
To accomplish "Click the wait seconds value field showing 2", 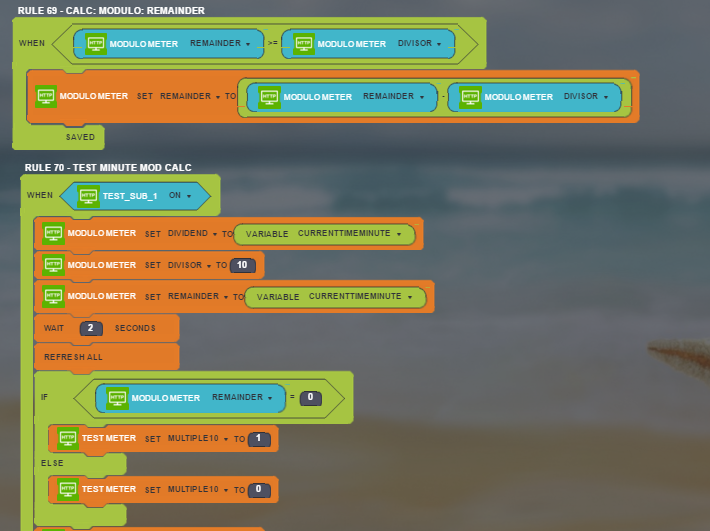I will pos(91,328).
